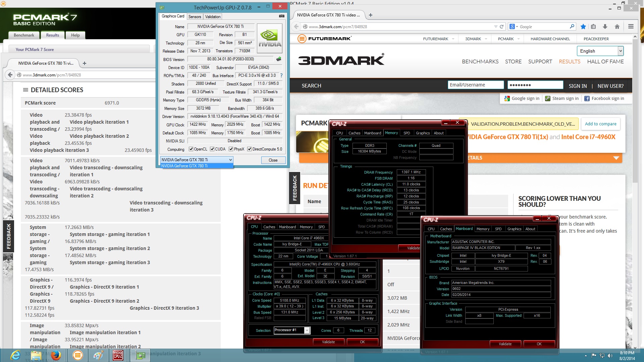Click the Steam sign in link
This screenshot has height=362, width=644.
tap(562, 99)
